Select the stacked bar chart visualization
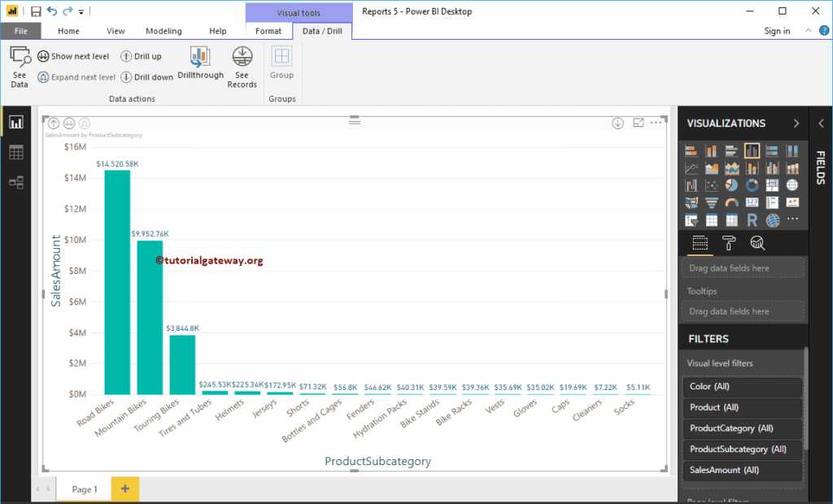 (x=691, y=151)
